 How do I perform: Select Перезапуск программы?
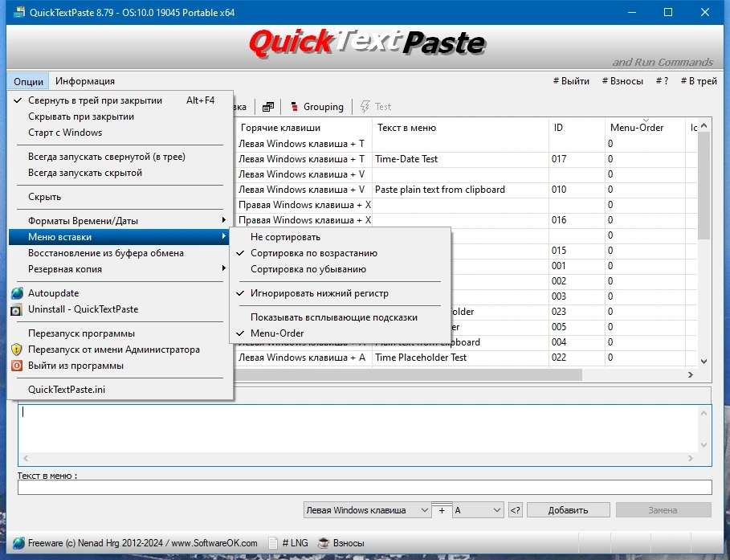(120, 333)
